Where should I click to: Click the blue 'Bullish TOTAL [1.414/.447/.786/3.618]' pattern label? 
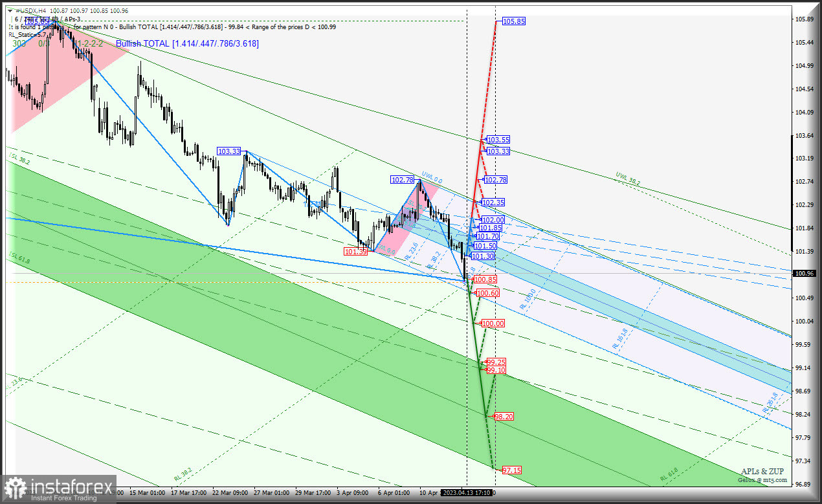pos(187,43)
